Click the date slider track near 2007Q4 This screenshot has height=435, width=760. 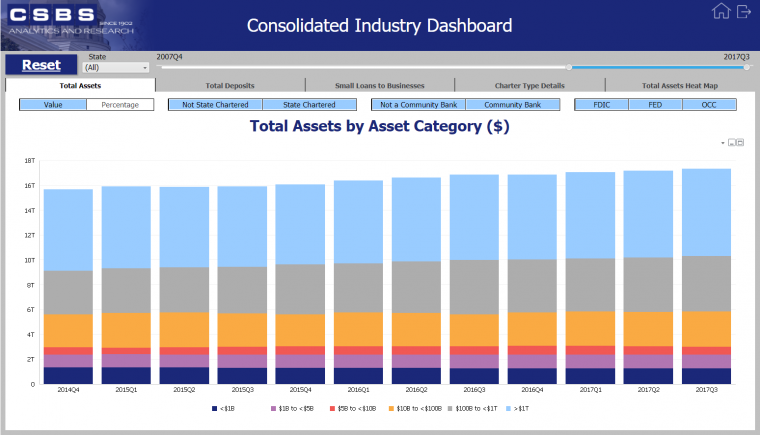click(x=167, y=67)
